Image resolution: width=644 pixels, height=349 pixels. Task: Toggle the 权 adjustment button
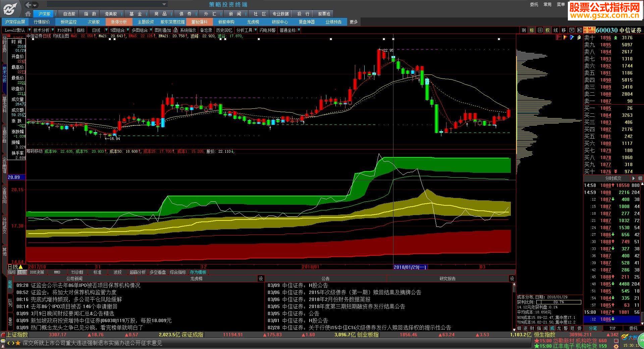548,30
